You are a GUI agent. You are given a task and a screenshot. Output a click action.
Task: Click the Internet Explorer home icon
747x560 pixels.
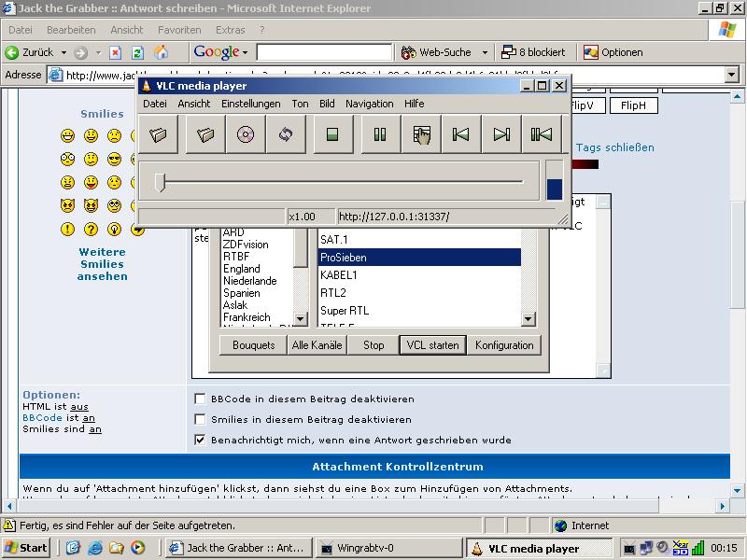(x=161, y=52)
